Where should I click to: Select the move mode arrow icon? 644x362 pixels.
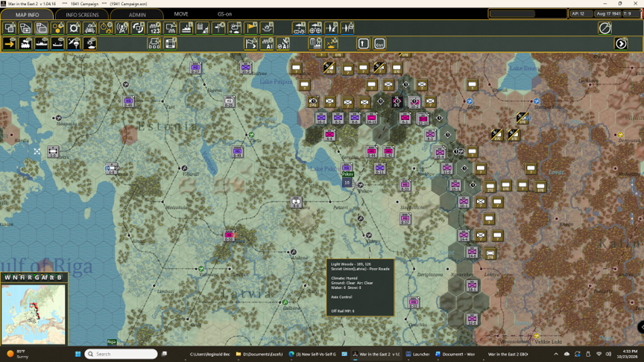tap(10, 43)
